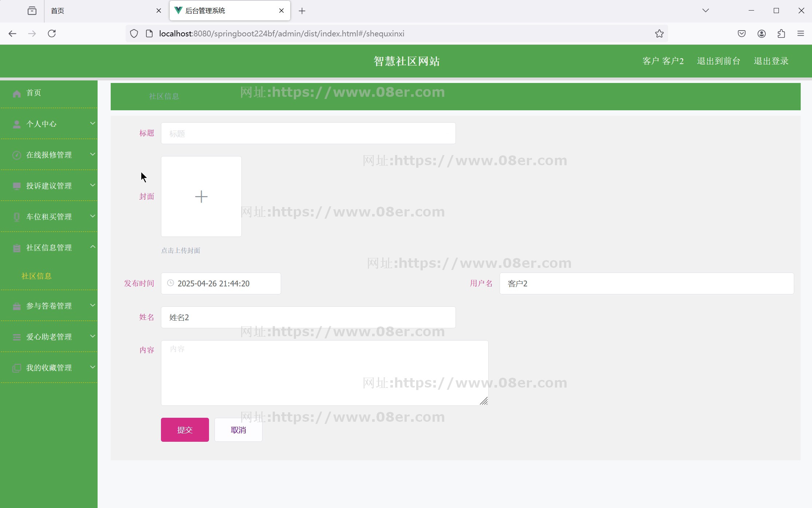Click the clock icon in 发布时间 field
Viewport: 812px width, 508px height.
(170, 283)
